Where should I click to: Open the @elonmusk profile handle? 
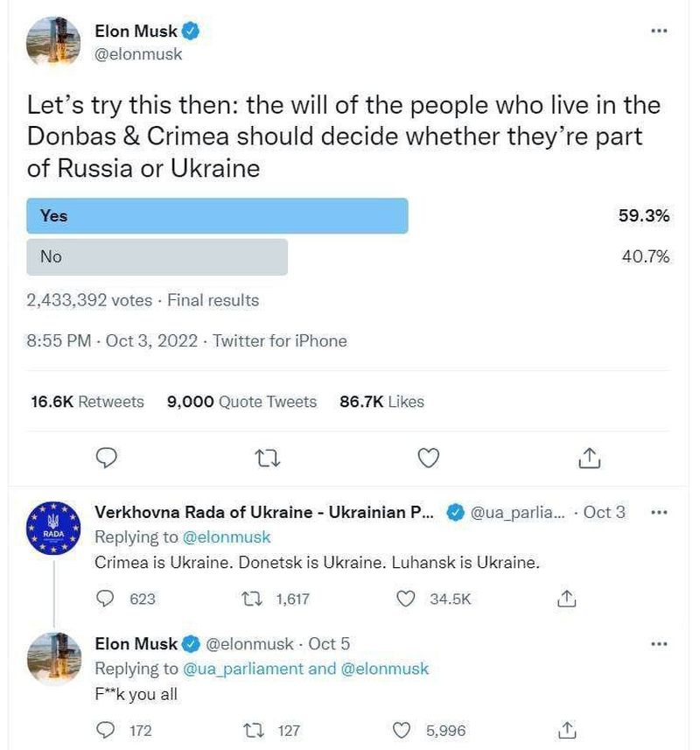(x=136, y=54)
